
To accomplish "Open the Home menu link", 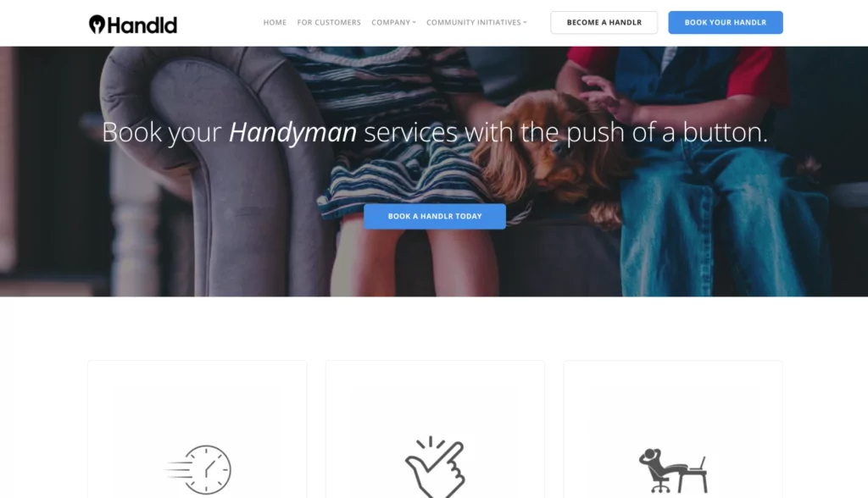I will coord(275,23).
